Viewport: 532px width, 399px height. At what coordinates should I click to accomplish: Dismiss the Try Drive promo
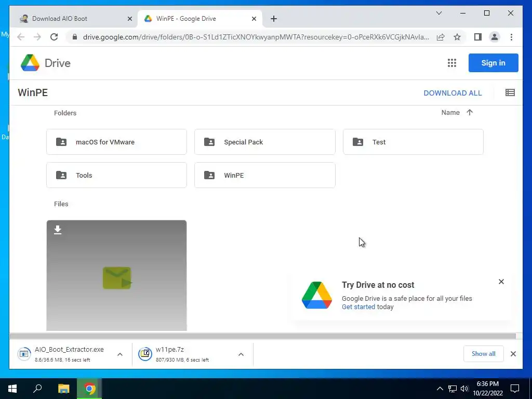point(501,282)
